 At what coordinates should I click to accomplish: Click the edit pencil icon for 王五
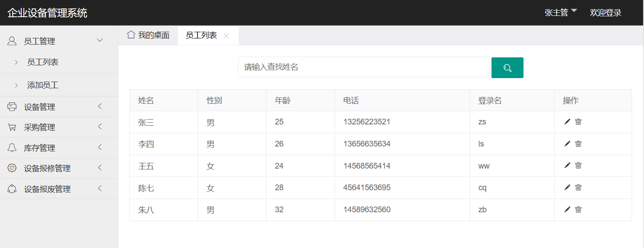coord(567,165)
